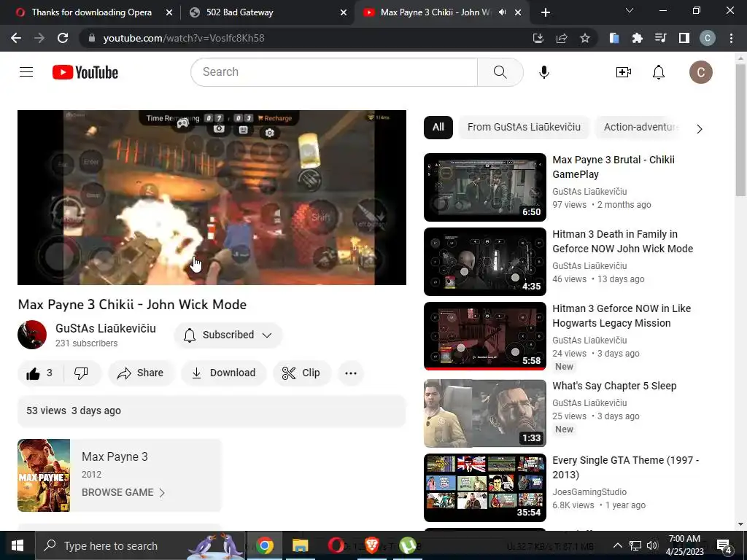Click the taskbar search box

tap(140, 545)
